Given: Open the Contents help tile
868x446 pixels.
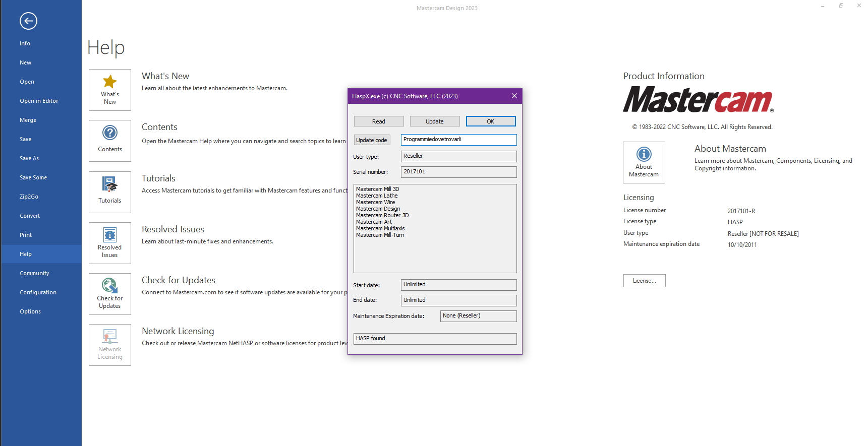Looking at the screenshot, I should 110,141.
